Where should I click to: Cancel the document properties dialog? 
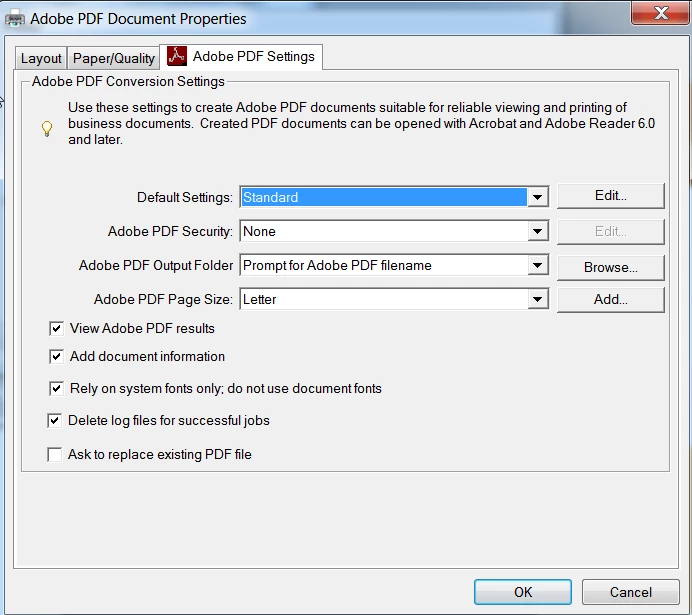[630, 592]
